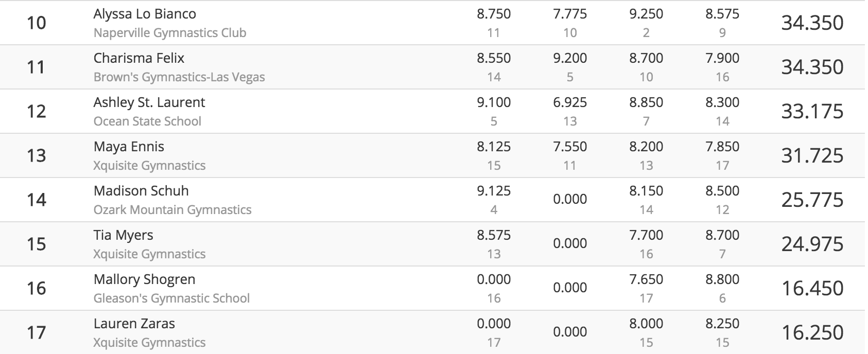Select Mallory Shogren's 8.800 score

[722, 279]
